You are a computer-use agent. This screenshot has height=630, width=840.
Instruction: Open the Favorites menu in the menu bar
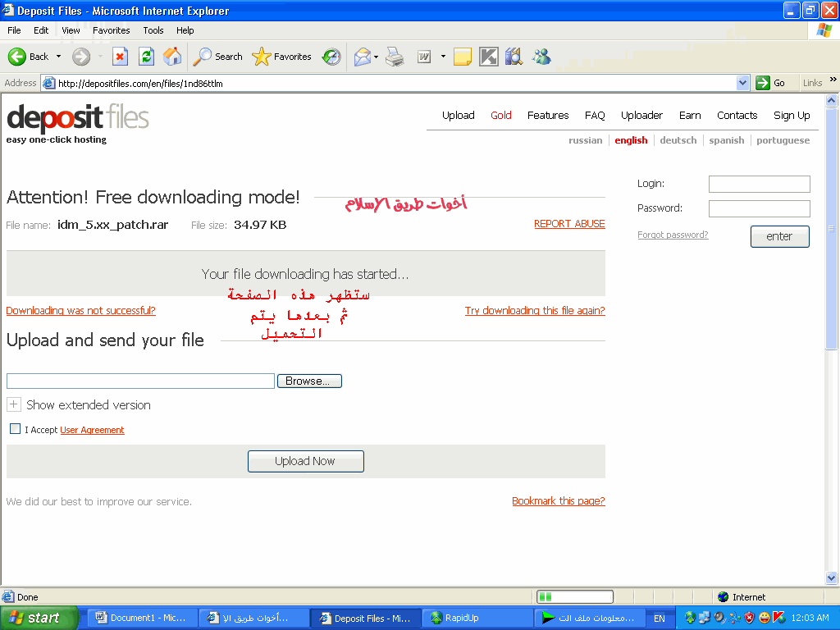pos(111,30)
